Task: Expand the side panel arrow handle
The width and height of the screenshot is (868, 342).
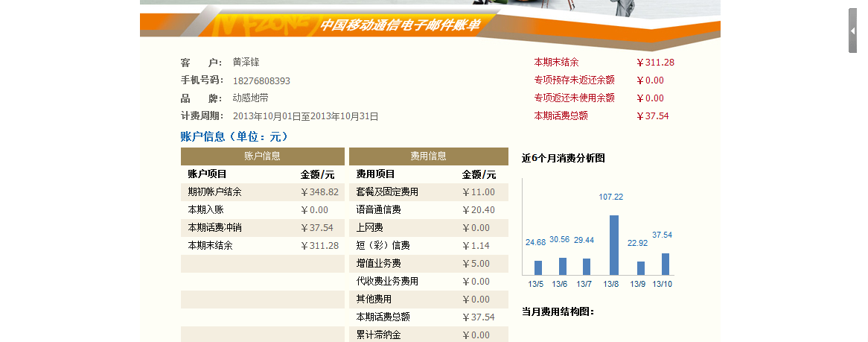Action: click(x=852, y=31)
